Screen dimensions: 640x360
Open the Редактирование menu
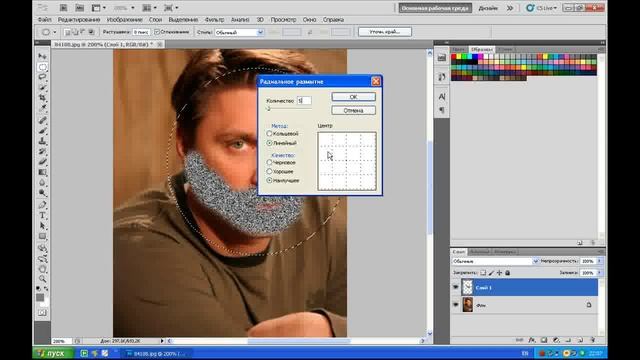tap(79, 20)
